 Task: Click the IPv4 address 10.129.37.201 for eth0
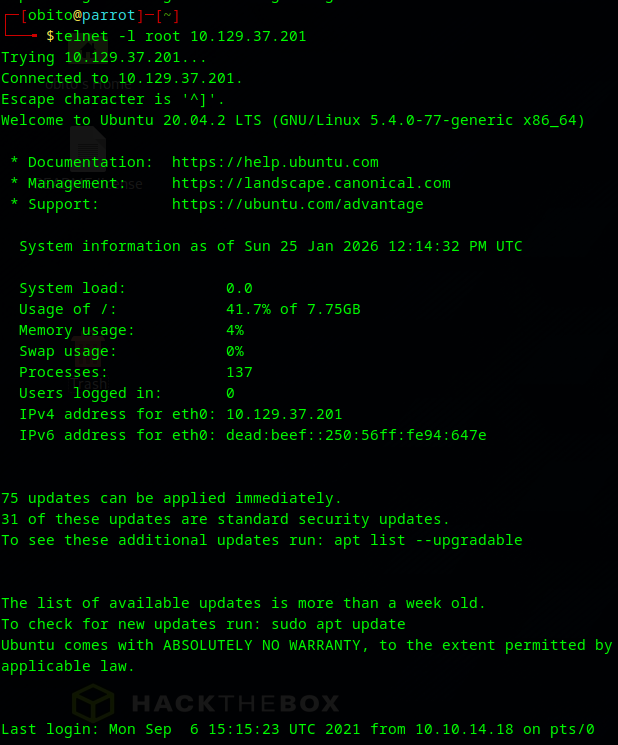(x=284, y=414)
